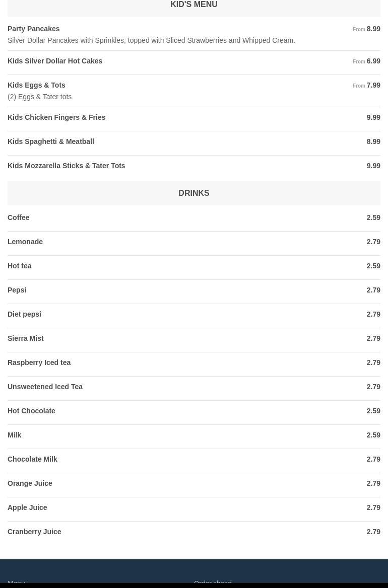Click the Apple Juice 2.79 price
This screenshot has width=388, height=588.
pyautogui.click(x=373, y=507)
